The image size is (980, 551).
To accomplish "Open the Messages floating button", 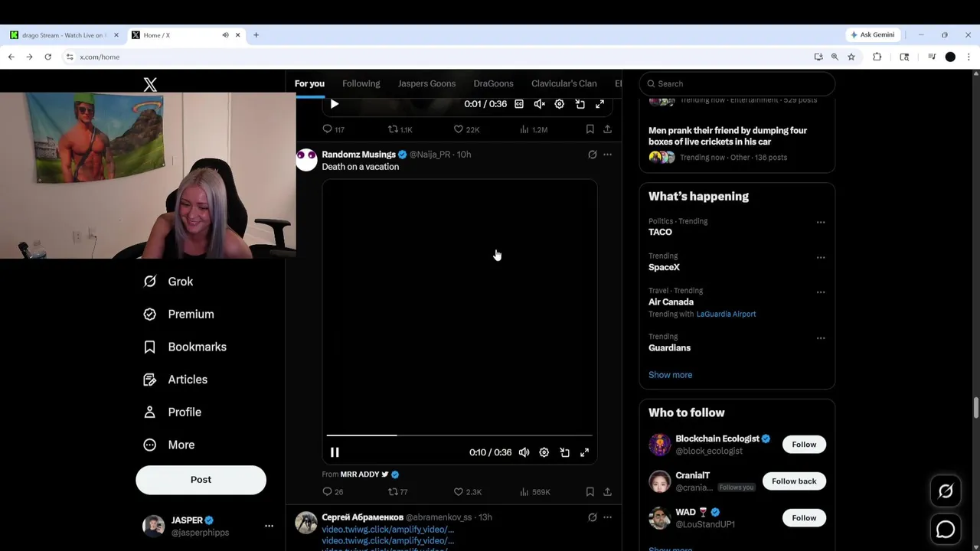I will tap(946, 529).
